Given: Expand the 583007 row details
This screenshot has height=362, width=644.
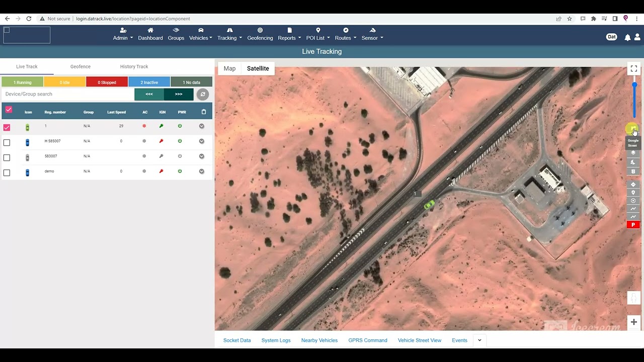Looking at the screenshot, I should (x=202, y=156).
